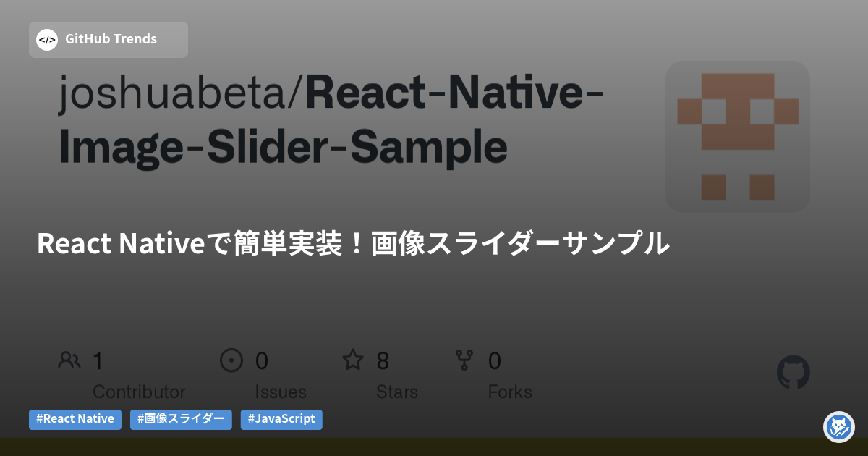Open the pixel avatar image
The width and height of the screenshot is (868, 456).
click(x=737, y=136)
